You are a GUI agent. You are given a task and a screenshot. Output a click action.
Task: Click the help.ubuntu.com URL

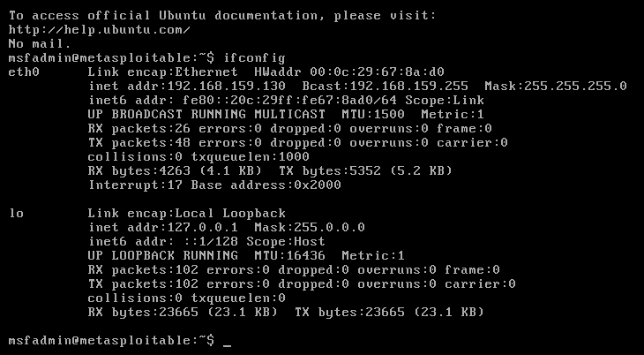pyautogui.click(x=99, y=30)
